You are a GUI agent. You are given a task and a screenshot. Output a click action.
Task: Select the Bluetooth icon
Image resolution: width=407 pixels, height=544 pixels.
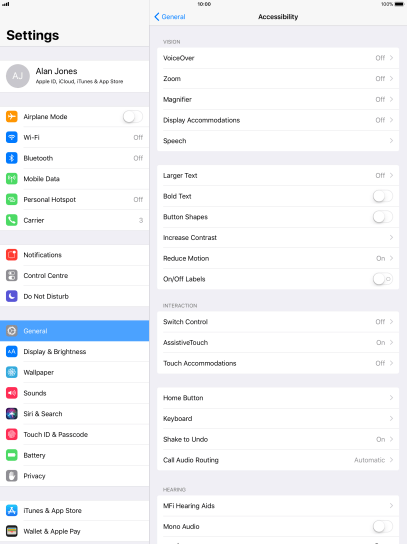11,158
